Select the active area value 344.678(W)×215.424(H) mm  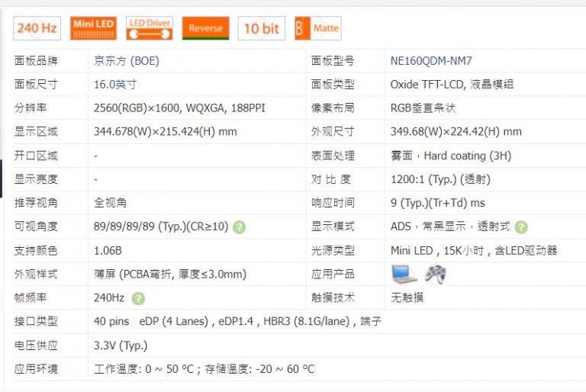click(x=165, y=131)
